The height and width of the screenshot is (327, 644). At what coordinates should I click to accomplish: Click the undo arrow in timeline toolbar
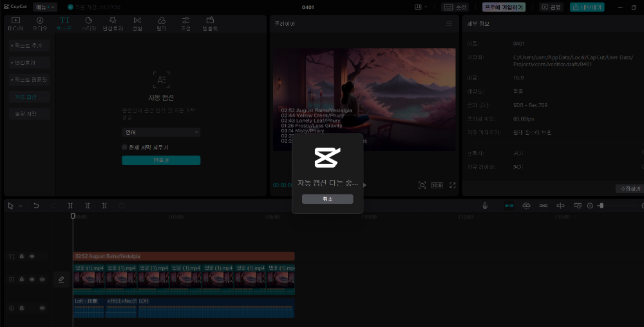coord(36,206)
